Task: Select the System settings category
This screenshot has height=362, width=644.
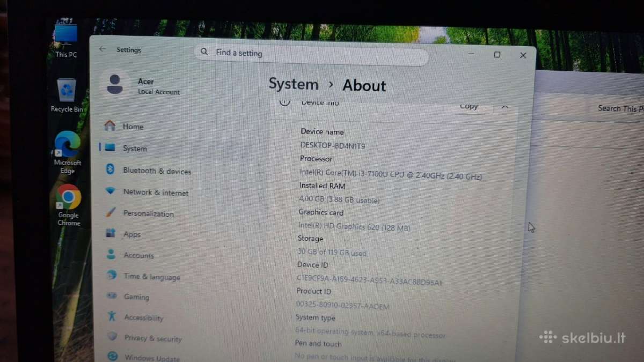Action: pyautogui.click(x=135, y=149)
